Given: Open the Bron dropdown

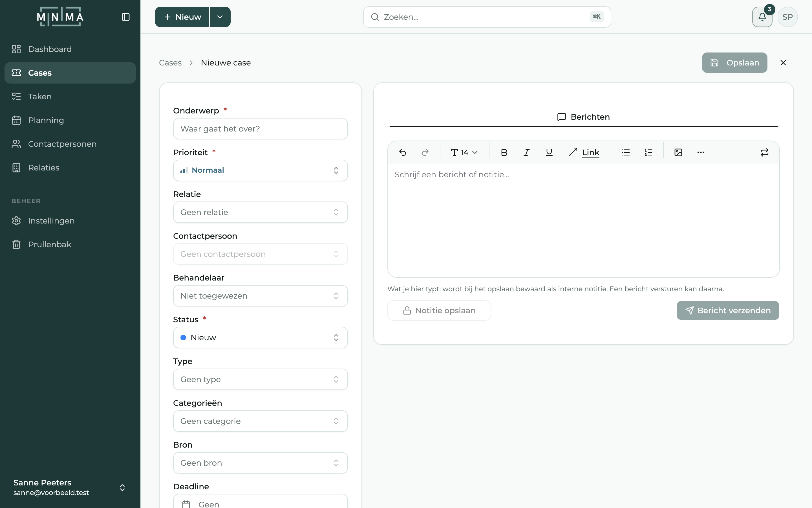Looking at the screenshot, I should tap(261, 463).
